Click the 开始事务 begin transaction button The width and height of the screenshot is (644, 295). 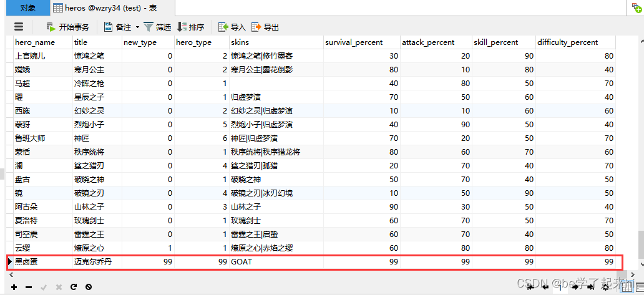point(68,27)
